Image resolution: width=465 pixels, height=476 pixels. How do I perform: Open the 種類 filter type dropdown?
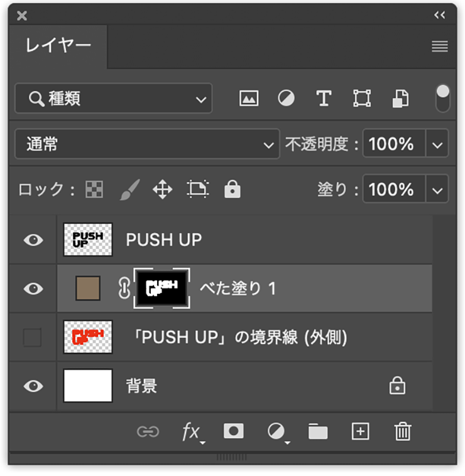[113, 99]
